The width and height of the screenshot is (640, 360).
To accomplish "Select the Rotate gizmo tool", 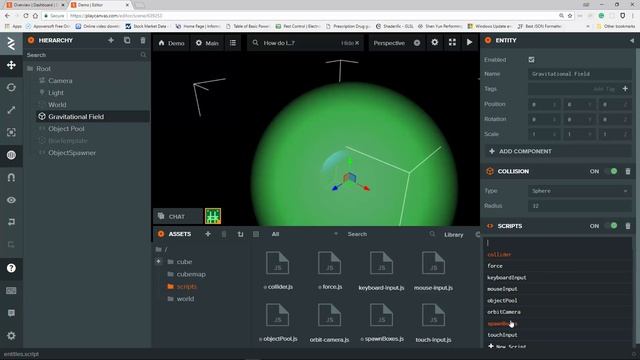I will point(11,87).
